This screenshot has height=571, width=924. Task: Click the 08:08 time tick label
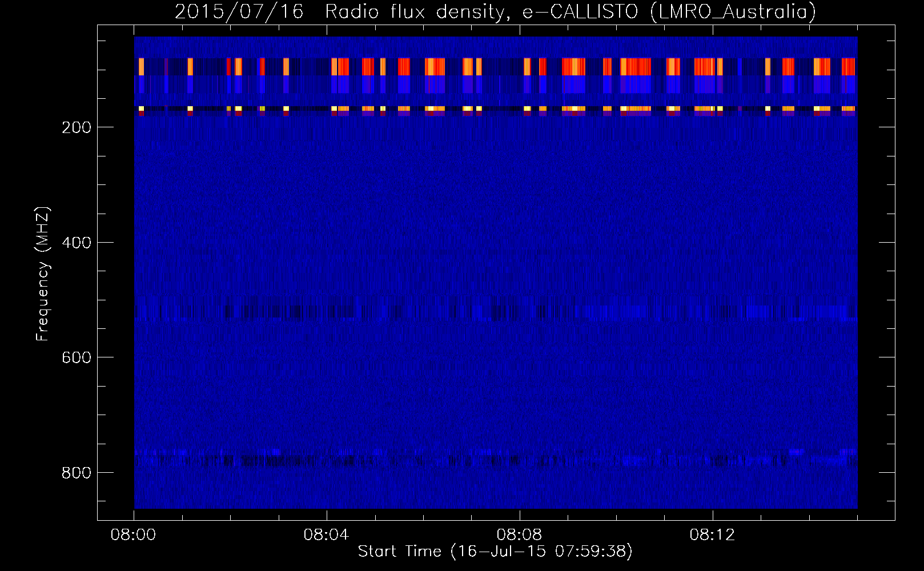520,535
